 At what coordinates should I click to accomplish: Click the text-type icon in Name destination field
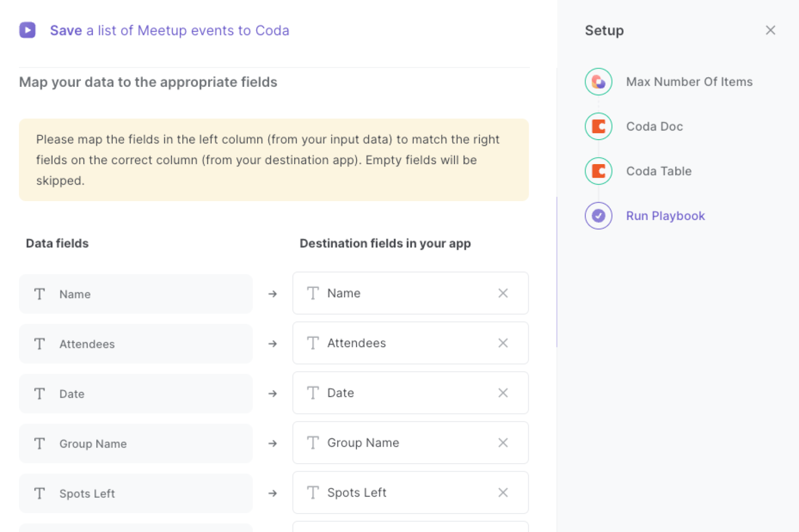[313, 293]
